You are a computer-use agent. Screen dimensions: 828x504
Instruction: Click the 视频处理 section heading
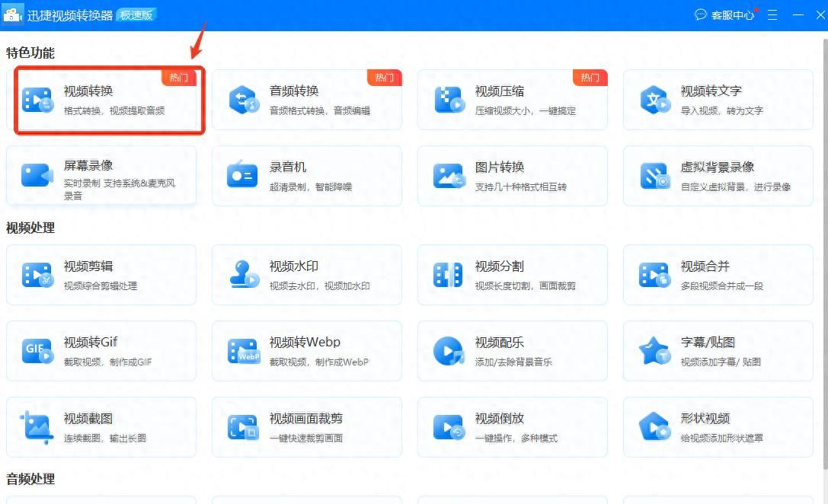pos(30,228)
